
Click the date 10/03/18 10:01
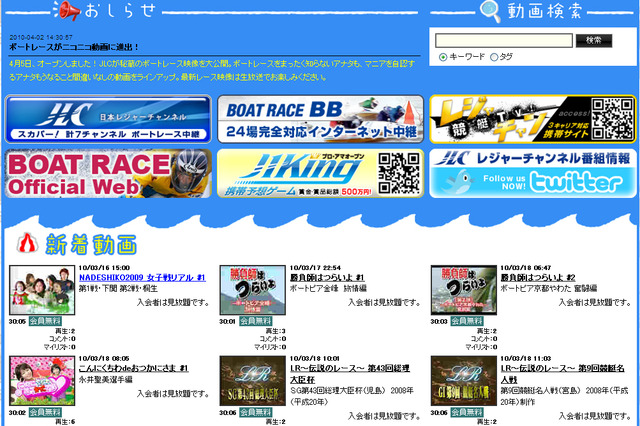click(x=315, y=358)
